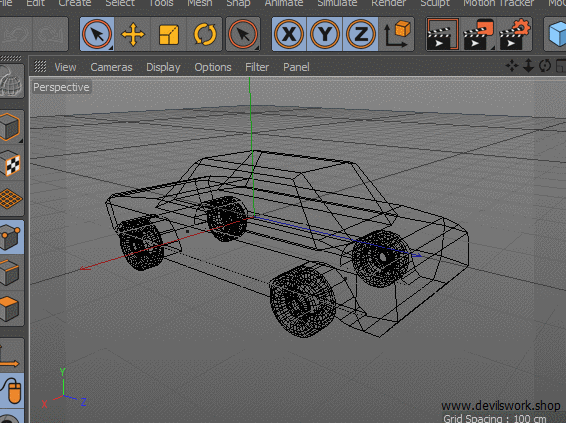This screenshot has height=423, width=566.
Task: Click the recent tool arrow icon
Action: click(243, 34)
